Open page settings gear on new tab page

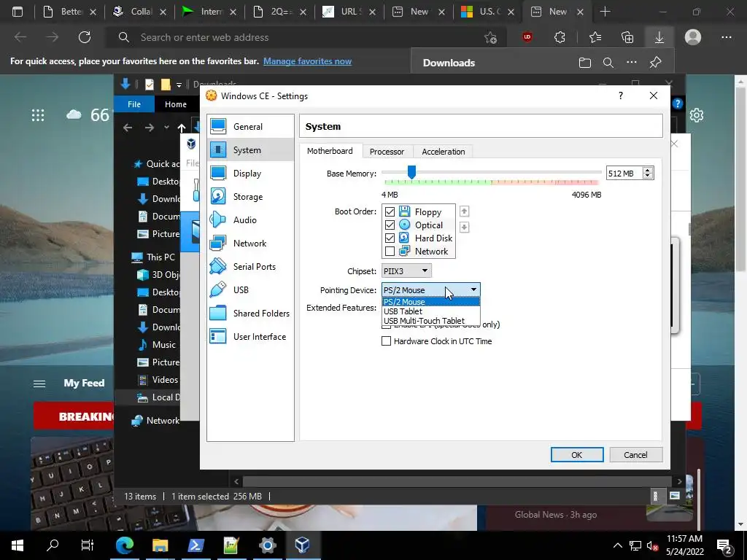697,115
